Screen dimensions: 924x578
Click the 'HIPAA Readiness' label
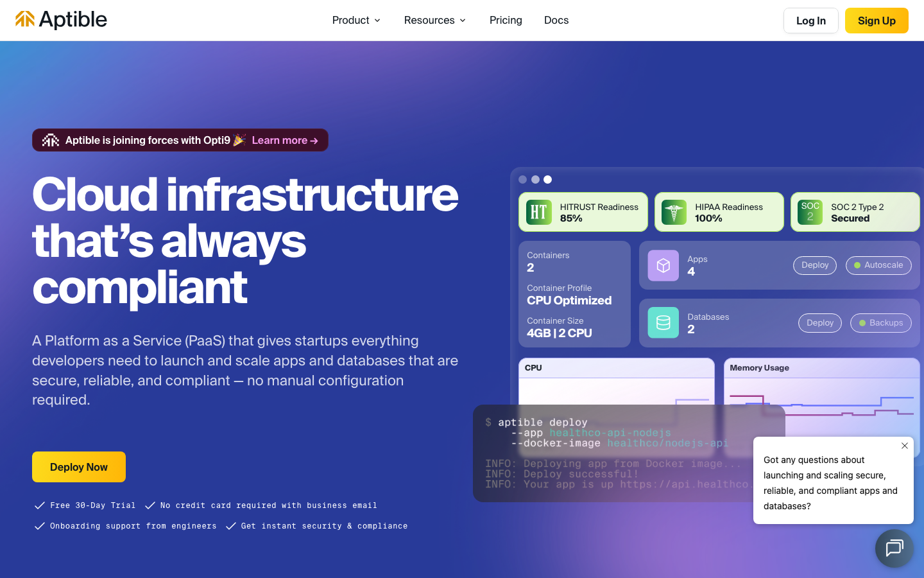(729, 207)
